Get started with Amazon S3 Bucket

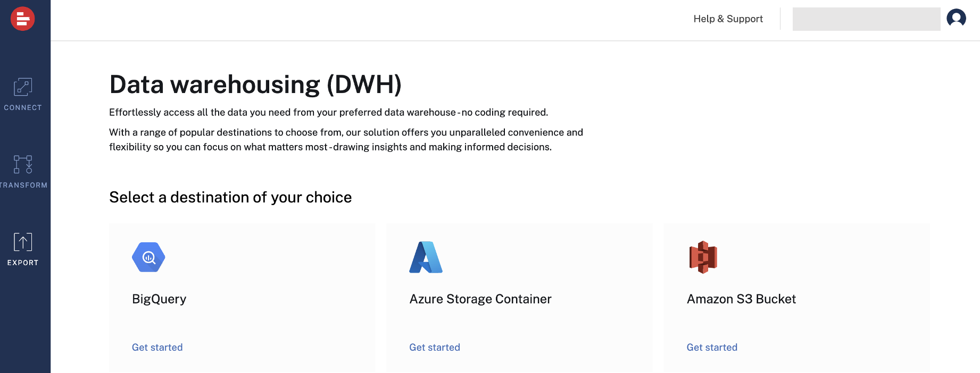712,347
